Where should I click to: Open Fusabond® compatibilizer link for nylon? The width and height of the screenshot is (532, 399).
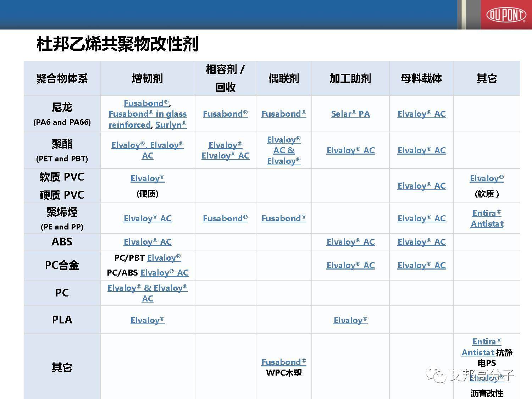coord(226,114)
